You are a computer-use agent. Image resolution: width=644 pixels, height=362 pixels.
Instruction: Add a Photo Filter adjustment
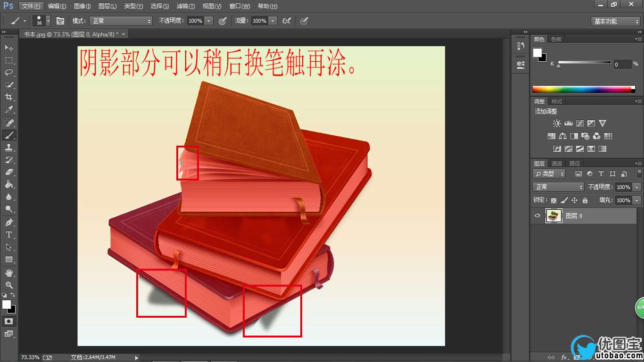pos(585,136)
